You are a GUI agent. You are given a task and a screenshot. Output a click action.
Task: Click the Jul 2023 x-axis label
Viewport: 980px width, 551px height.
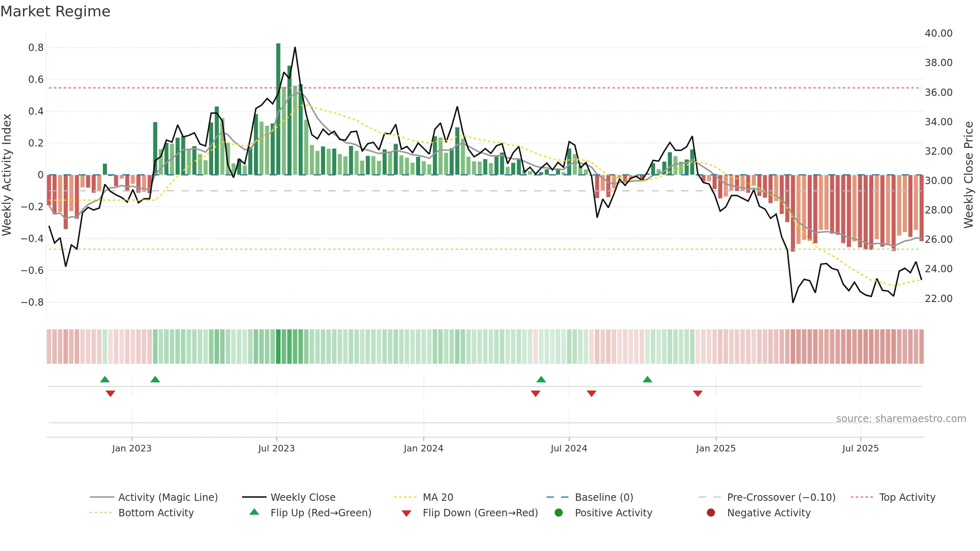pos(276,448)
